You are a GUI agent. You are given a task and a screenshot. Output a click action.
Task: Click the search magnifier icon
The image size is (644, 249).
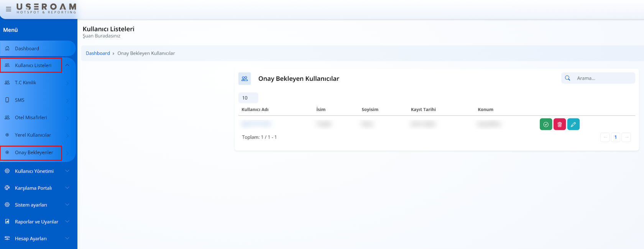(568, 78)
